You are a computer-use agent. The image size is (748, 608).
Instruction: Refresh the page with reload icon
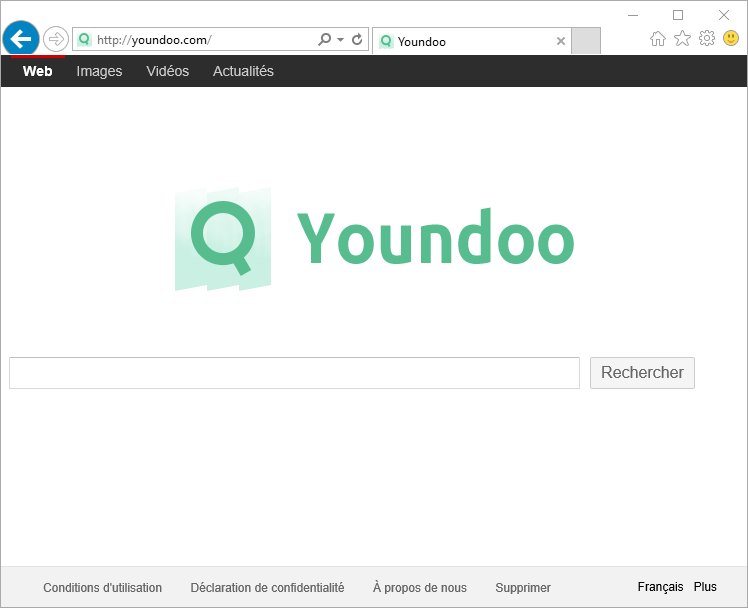357,39
